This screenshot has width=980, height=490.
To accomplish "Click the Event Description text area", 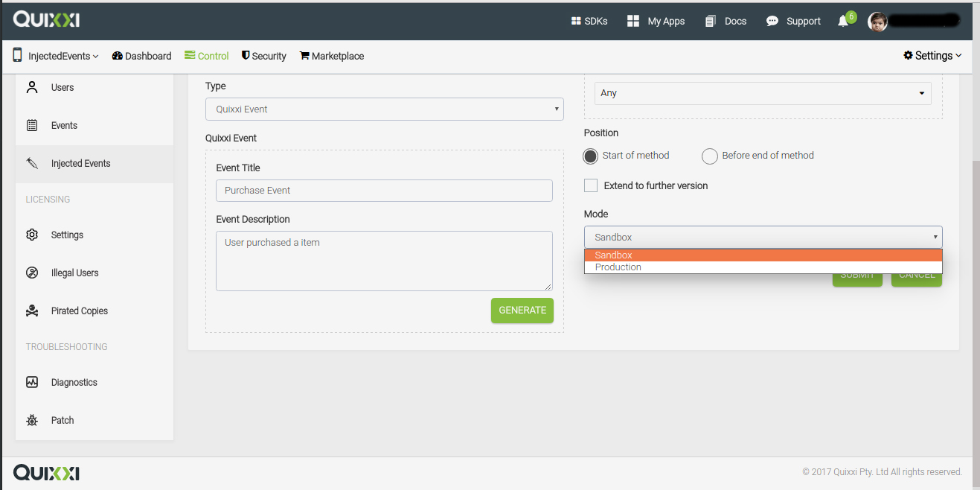I will coord(384,261).
